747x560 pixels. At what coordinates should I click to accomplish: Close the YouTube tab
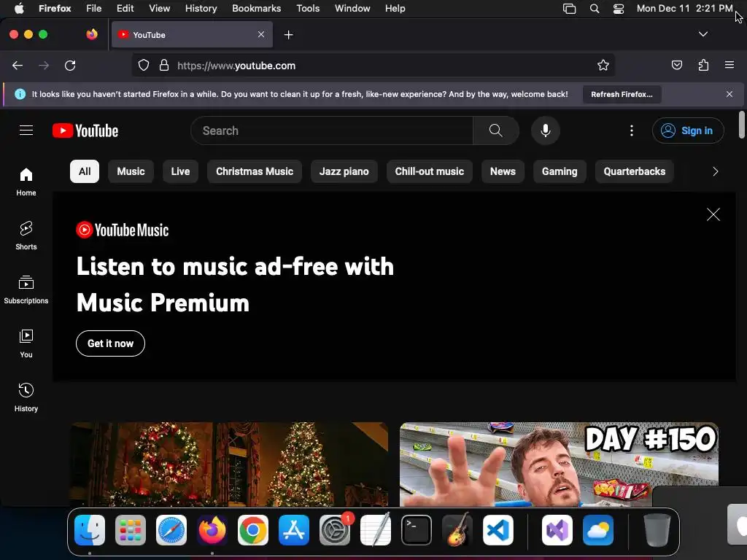tap(261, 34)
